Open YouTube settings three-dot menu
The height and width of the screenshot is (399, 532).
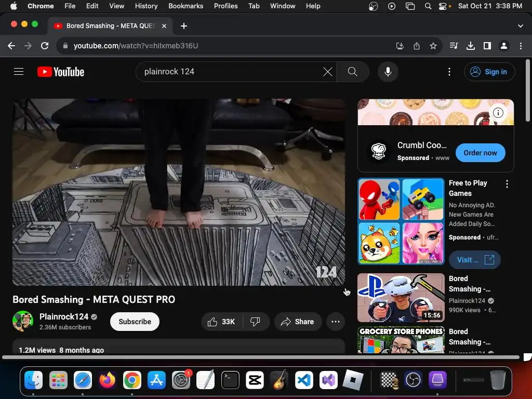tap(449, 72)
